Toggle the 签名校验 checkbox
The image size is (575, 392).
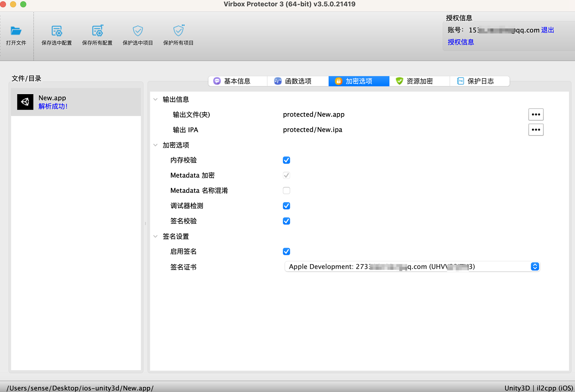286,221
